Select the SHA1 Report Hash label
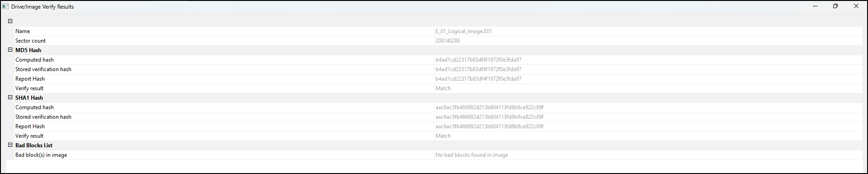The width and height of the screenshot is (868, 174). (30, 126)
